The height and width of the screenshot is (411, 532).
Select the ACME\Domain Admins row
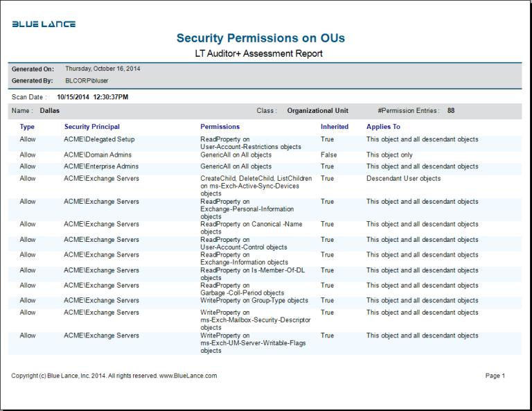97,155
